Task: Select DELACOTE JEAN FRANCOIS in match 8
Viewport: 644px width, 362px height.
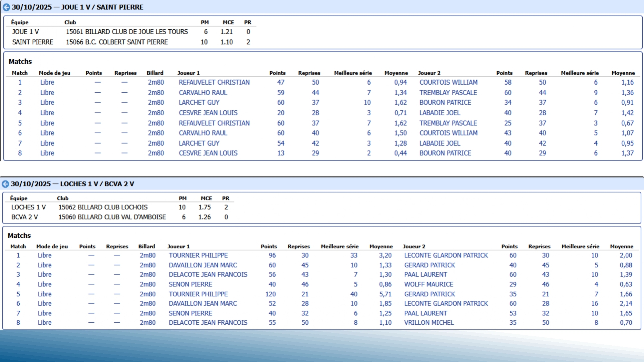Action: (x=208, y=322)
